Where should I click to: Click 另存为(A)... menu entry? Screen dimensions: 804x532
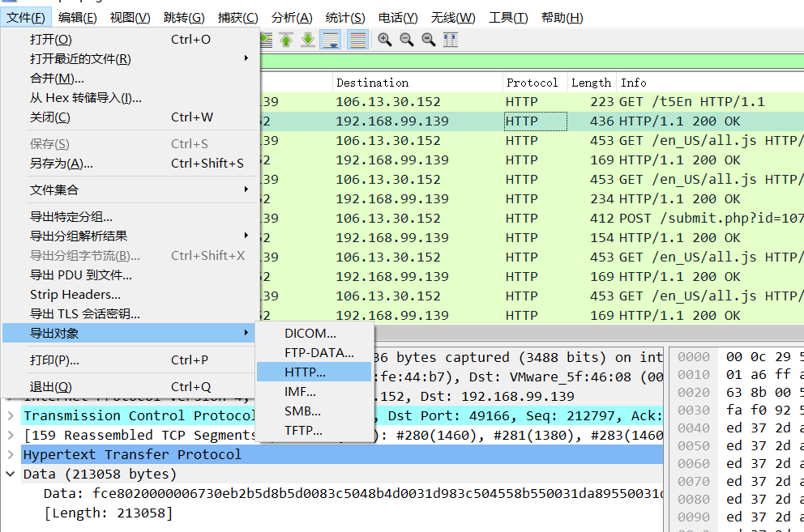tap(62, 163)
